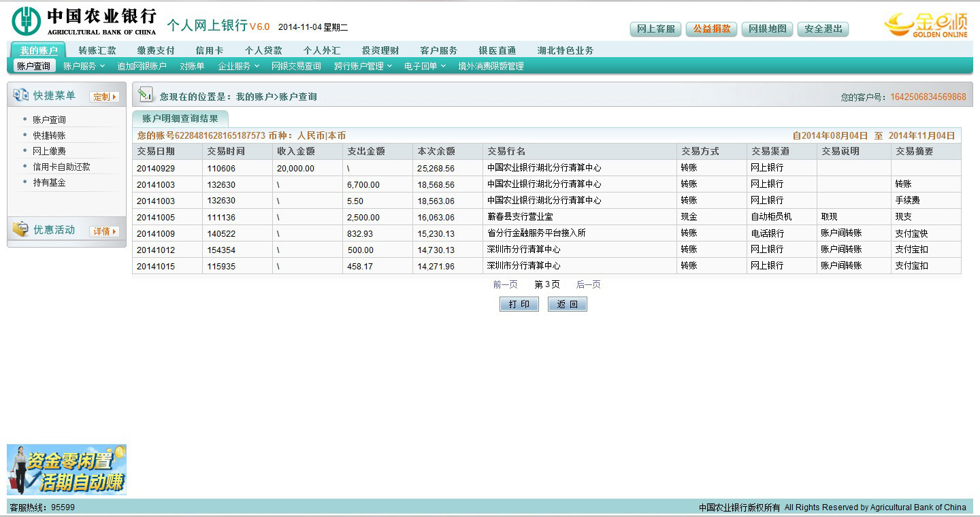The width and height of the screenshot is (980, 517).
Task: Open the 电子回单 dropdown menu
Action: pos(425,66)
